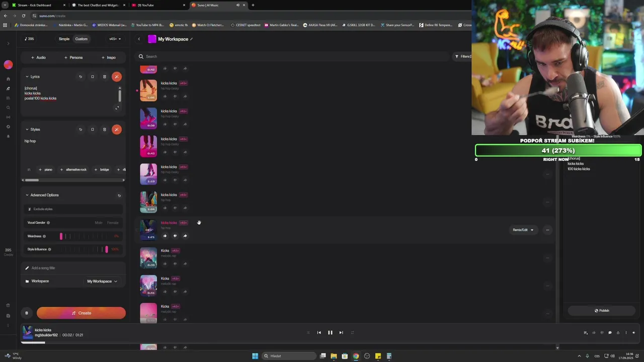Select the Suno | AI Music tab
Screen dimensions: 644x362
tap(218, 5)
